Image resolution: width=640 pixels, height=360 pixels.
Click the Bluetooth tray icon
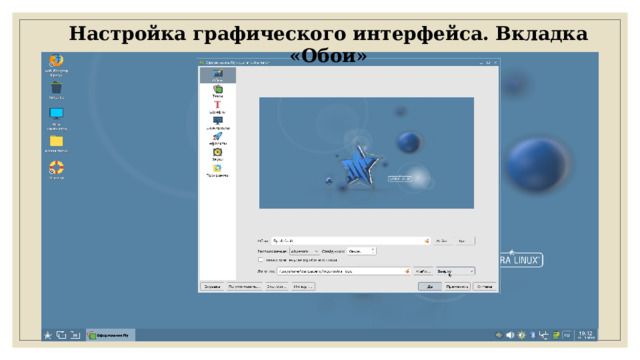coord(533,335)
